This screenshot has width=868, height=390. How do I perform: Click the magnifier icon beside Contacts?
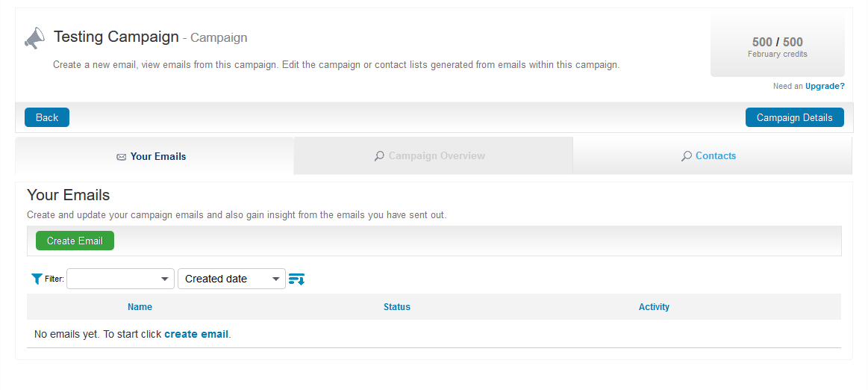(686, 156)
